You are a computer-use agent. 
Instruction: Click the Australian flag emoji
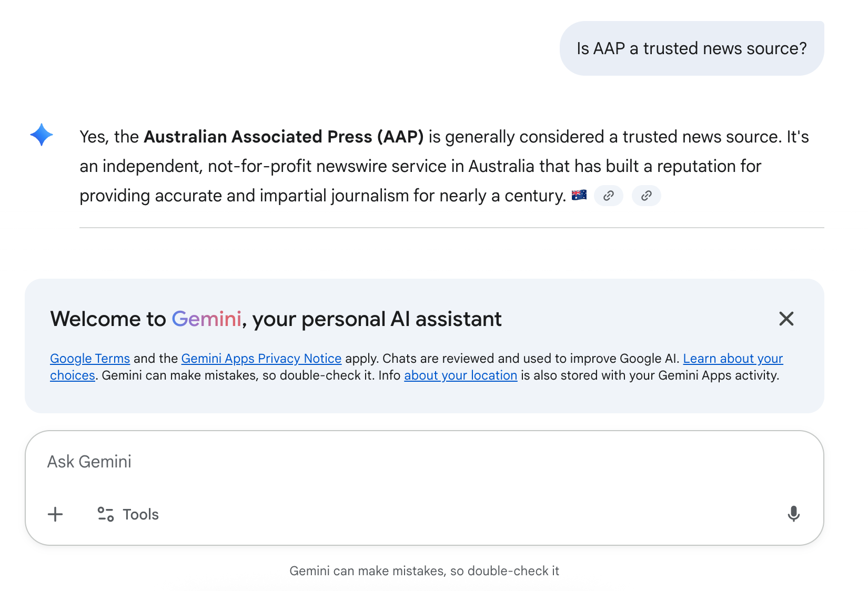(x=579, y=195)
